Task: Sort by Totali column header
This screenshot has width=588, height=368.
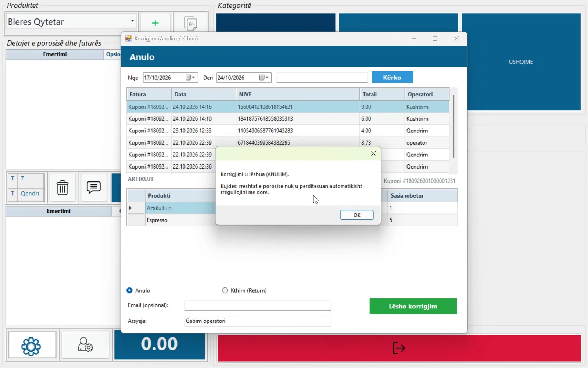Action: pos(382,94)
